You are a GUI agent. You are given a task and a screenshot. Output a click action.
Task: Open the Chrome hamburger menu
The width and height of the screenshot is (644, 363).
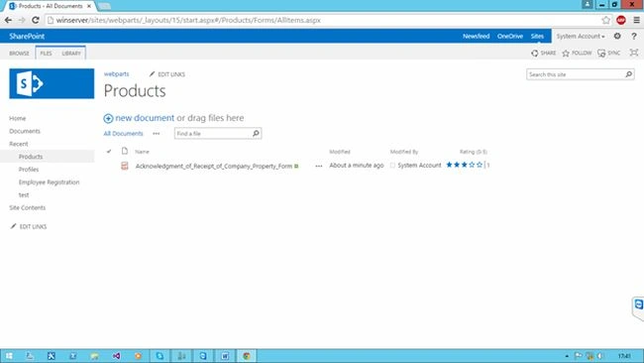point(636,20)
